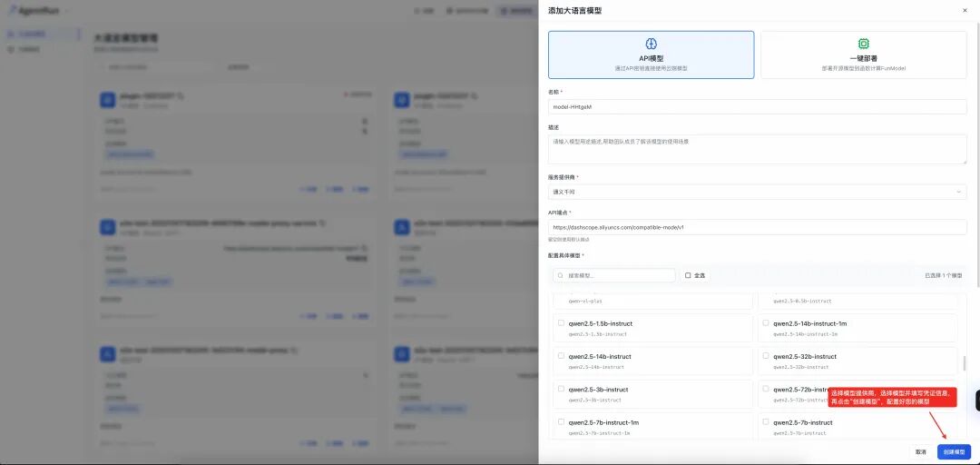Enable the 全选 select-all checkbox
The height and width of the screenshot is (465, 980).
[x=688, y=275]
